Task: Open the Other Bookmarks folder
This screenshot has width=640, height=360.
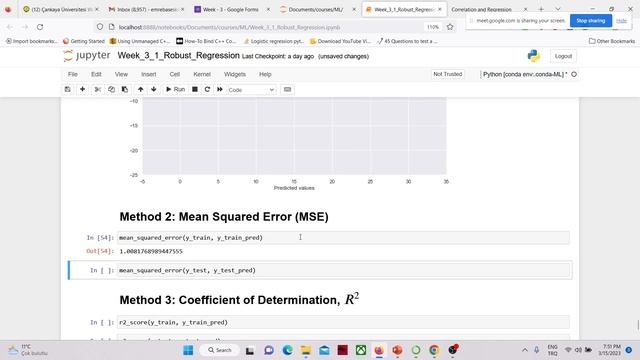Action: point(611,41)
